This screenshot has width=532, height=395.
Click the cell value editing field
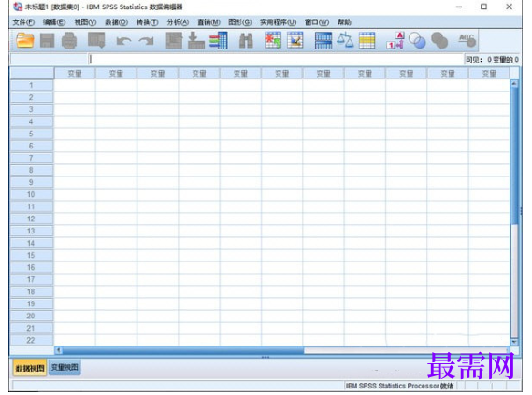click(x=276, y=60)
